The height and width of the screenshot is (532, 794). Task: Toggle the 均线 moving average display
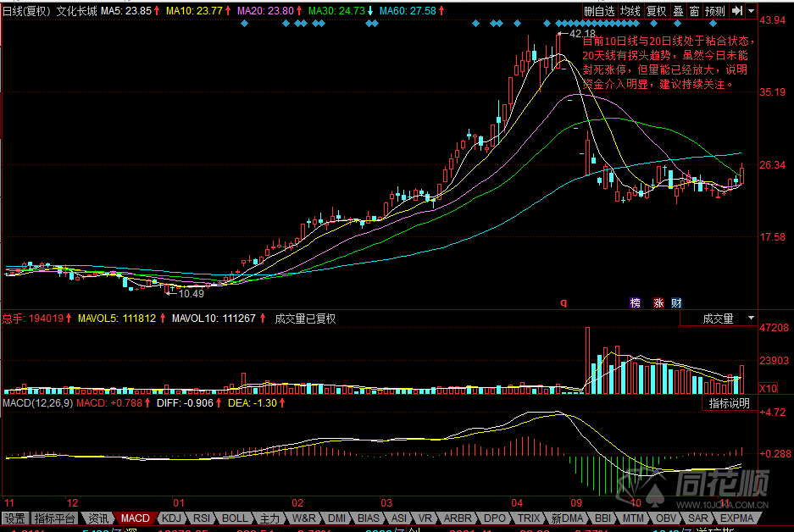(630, 11)
